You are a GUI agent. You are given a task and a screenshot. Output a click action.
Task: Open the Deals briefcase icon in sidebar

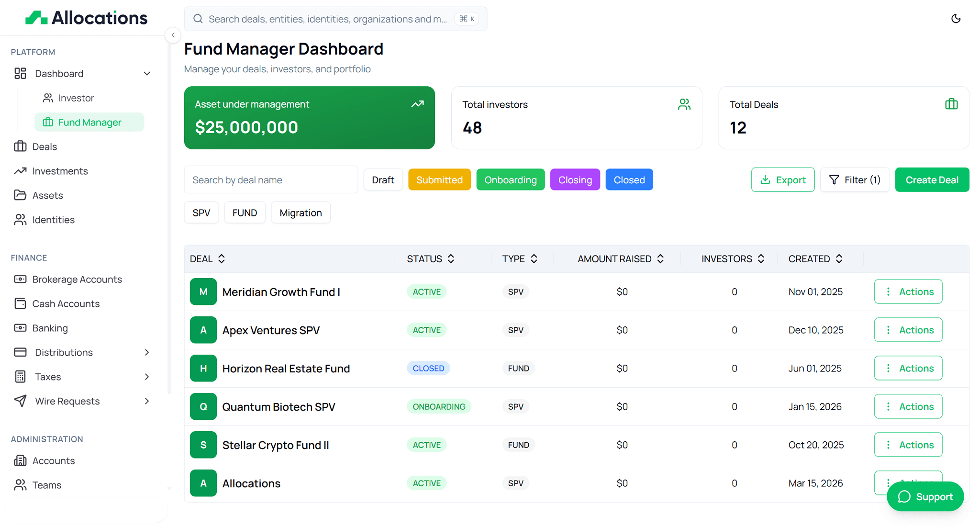[20, 146]
